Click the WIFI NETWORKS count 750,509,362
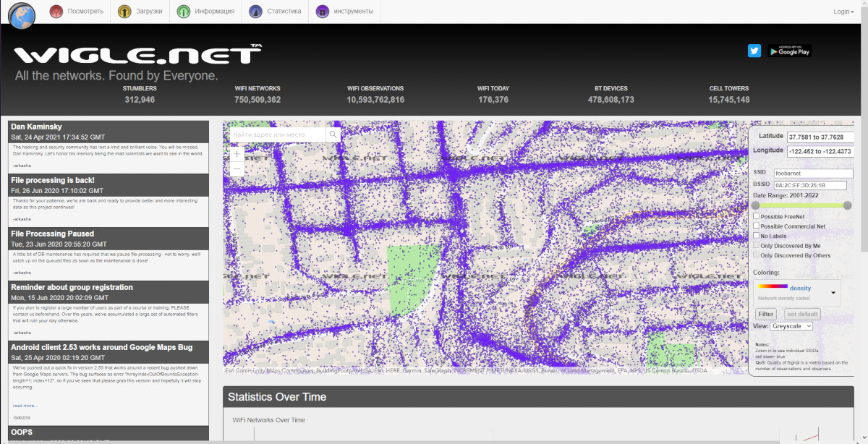This screenshot has height=444, width=868. (x=258, y=100)
